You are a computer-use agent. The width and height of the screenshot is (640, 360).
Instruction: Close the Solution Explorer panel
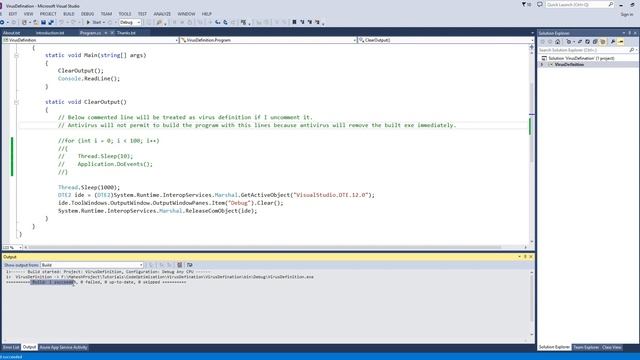click(635, 33)
